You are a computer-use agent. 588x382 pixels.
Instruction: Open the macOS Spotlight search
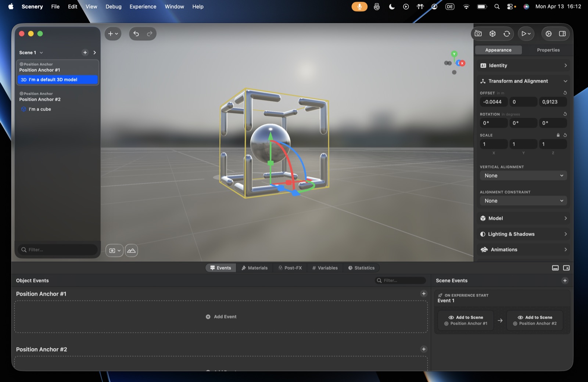(x=497, y=7)
